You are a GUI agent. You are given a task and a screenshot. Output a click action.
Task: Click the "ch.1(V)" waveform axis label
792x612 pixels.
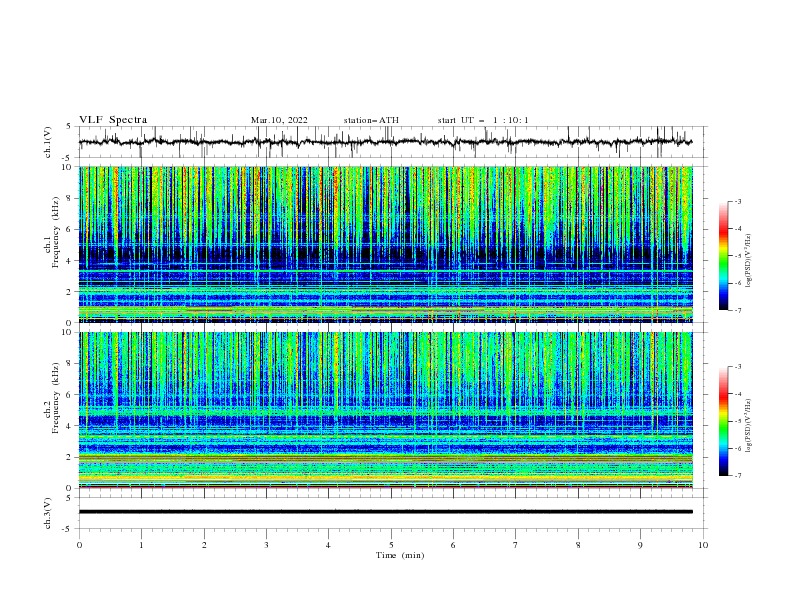pos(48,142)
